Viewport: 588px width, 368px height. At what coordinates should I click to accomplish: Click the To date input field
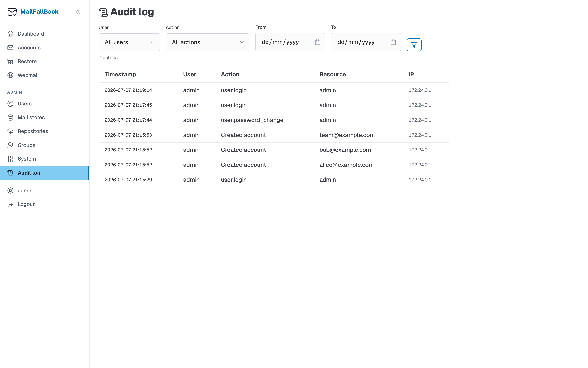pyautogui.click(x=366, y=42)
